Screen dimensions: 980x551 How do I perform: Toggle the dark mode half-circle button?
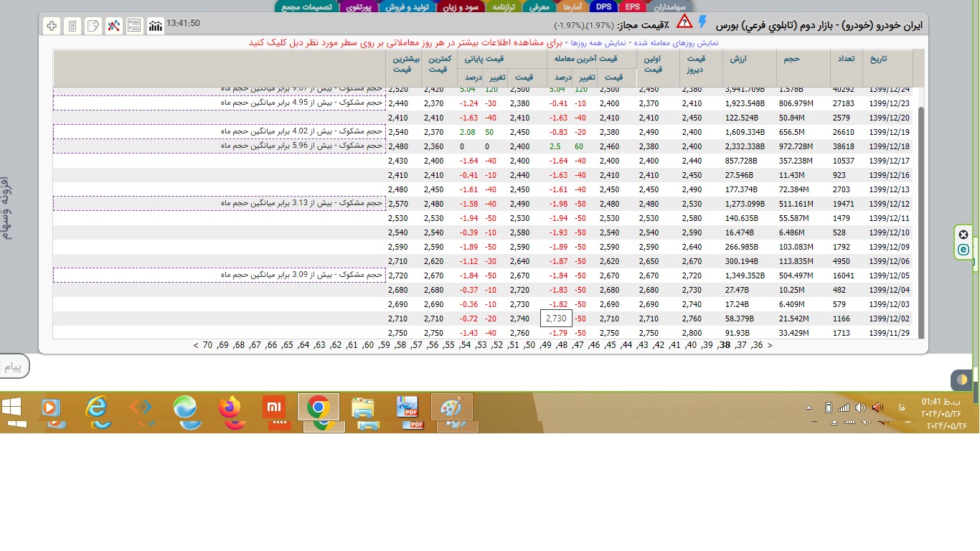963,380
